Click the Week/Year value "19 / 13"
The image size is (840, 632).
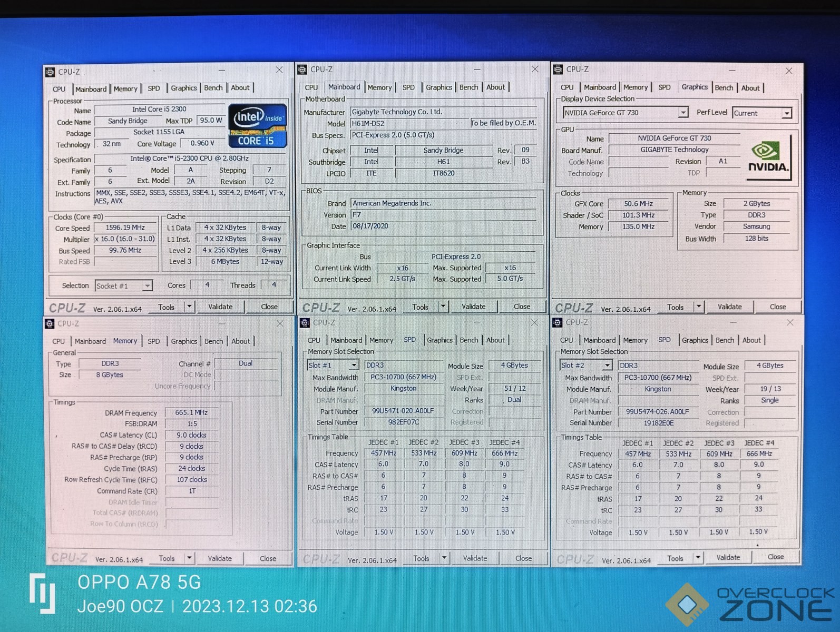(x=770, y=389)
